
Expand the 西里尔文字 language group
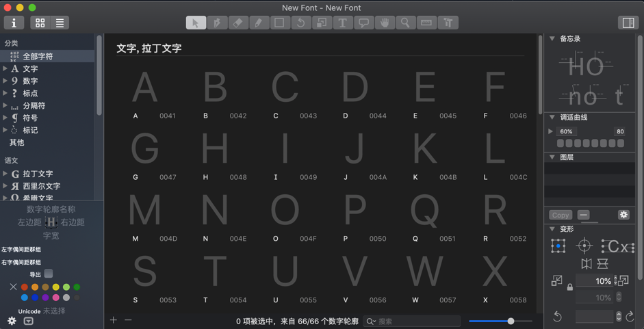coord(5,185)
